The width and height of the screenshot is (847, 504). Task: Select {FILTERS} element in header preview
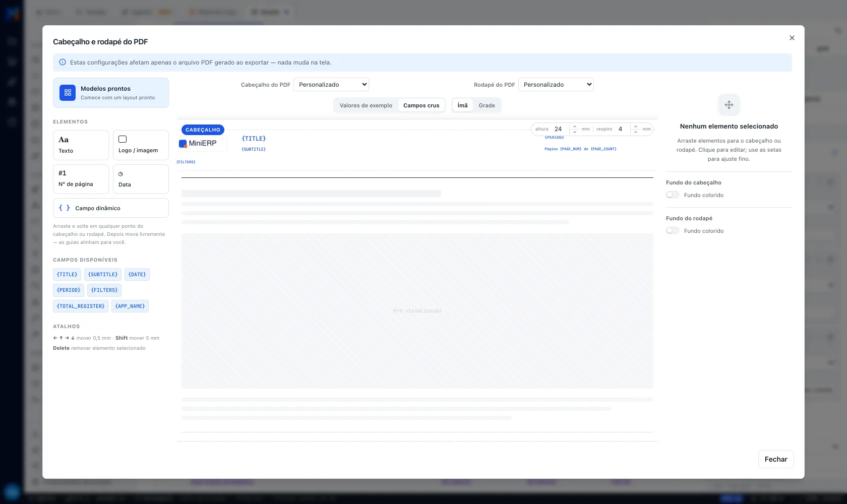(x=186, y=162)
